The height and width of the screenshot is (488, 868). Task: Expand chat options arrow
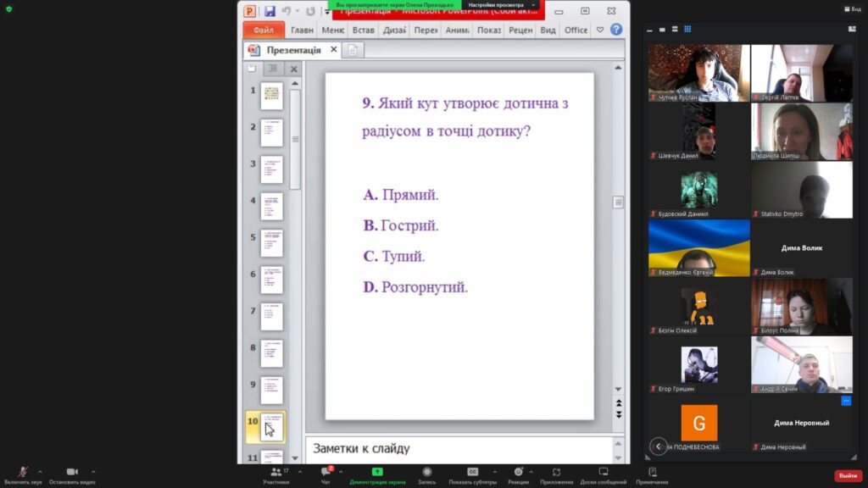tap(341, 472)
